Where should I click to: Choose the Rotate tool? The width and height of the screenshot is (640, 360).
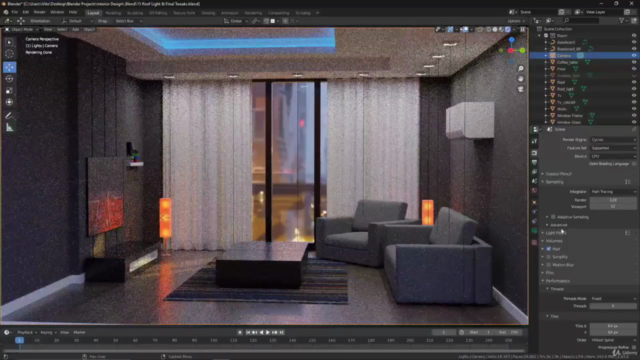coord(9,79)
